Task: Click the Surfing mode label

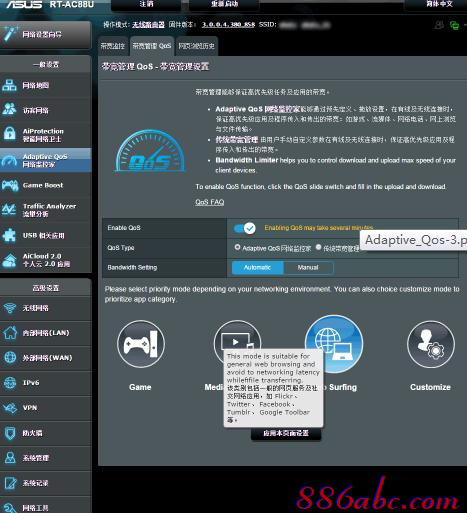Action: point(343,387)
